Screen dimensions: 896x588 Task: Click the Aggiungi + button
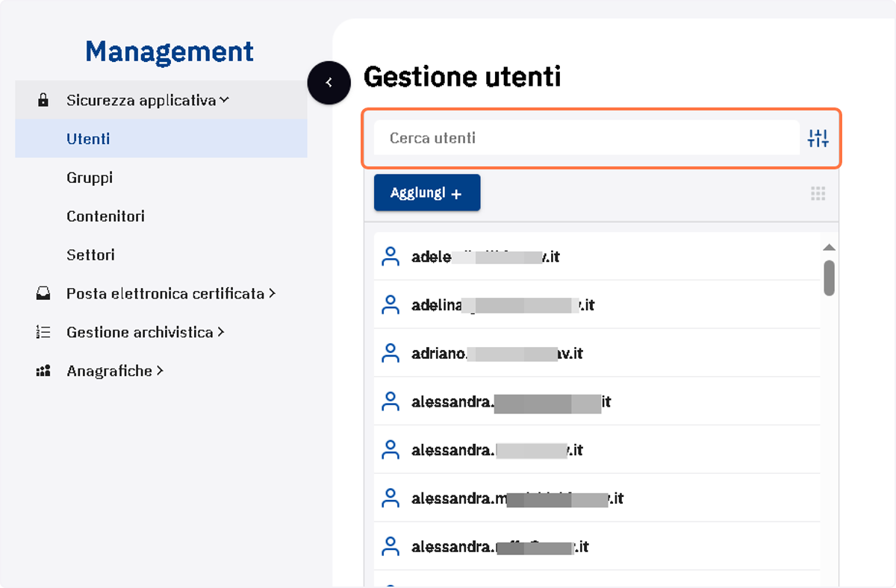[x=427, y=193]
